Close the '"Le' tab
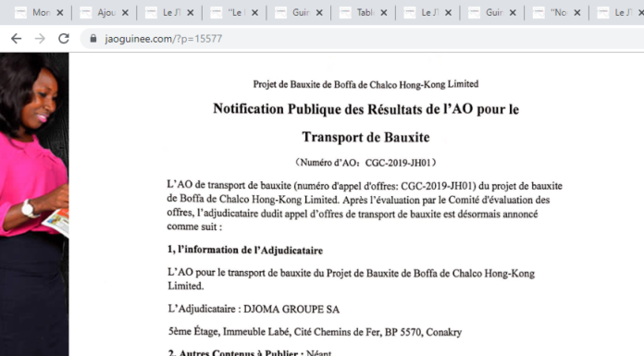Screen dimensions: 644x356 point(254,13)
